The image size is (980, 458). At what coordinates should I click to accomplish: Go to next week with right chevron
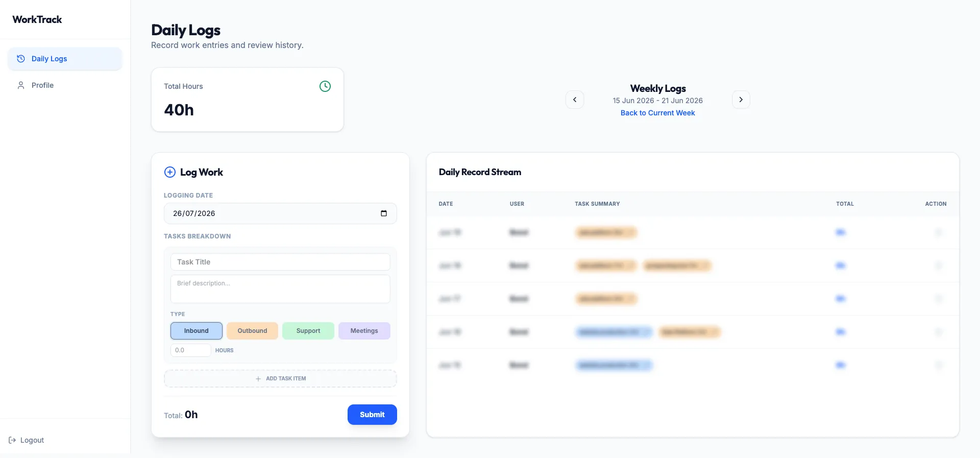pos(741,100)
